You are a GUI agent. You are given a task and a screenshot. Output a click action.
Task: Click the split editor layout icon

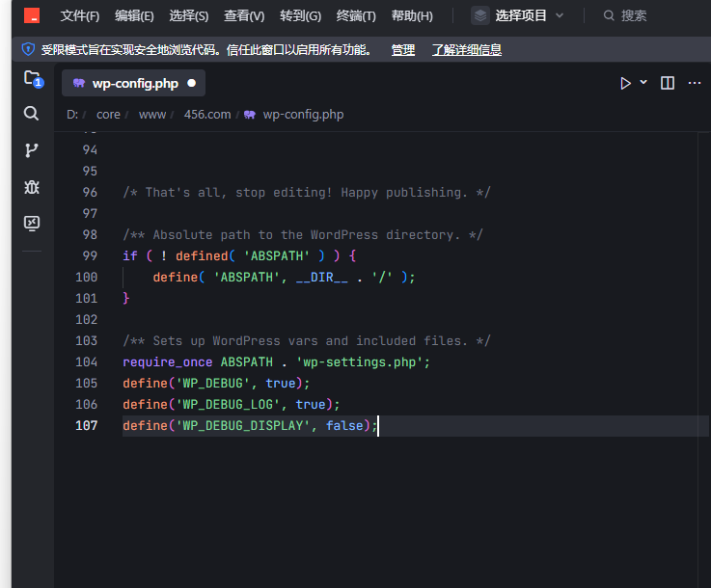coord(668,83)
